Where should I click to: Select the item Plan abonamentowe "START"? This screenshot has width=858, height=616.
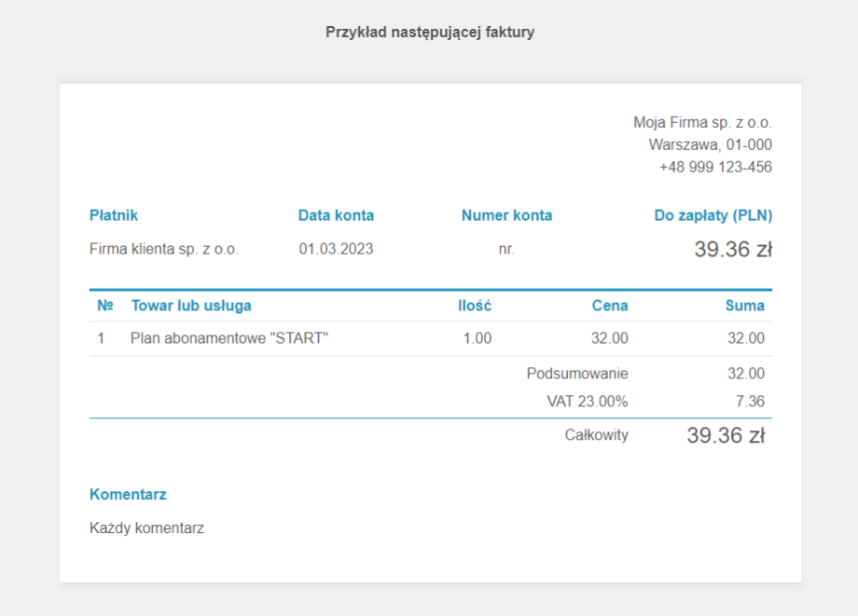229,338
